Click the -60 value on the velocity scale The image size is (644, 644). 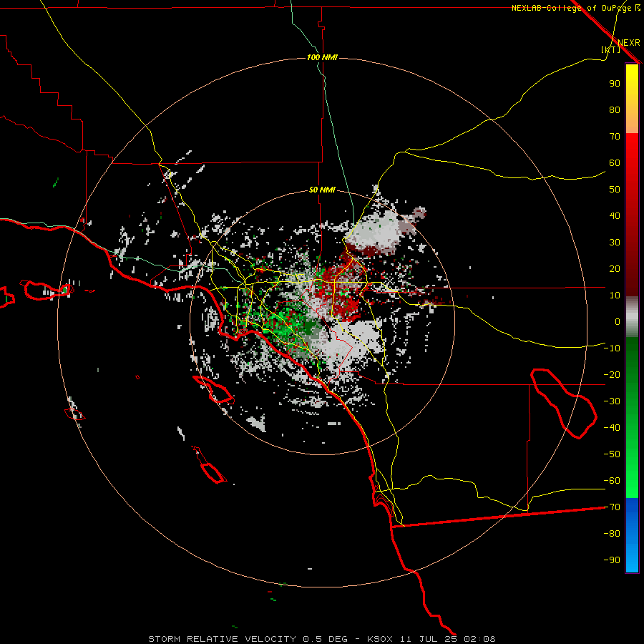[612, 481]
